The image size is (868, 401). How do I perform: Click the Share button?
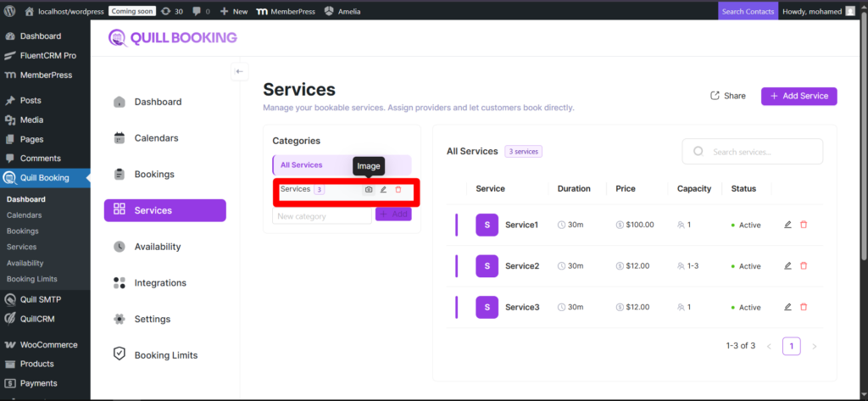click(727, 96)
